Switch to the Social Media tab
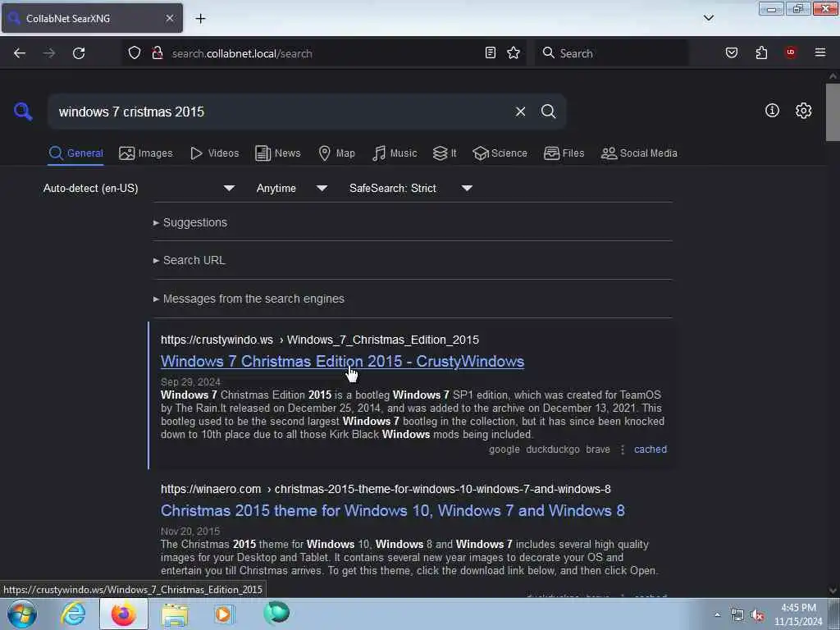The image size is (840, 630). pos(638,153)
